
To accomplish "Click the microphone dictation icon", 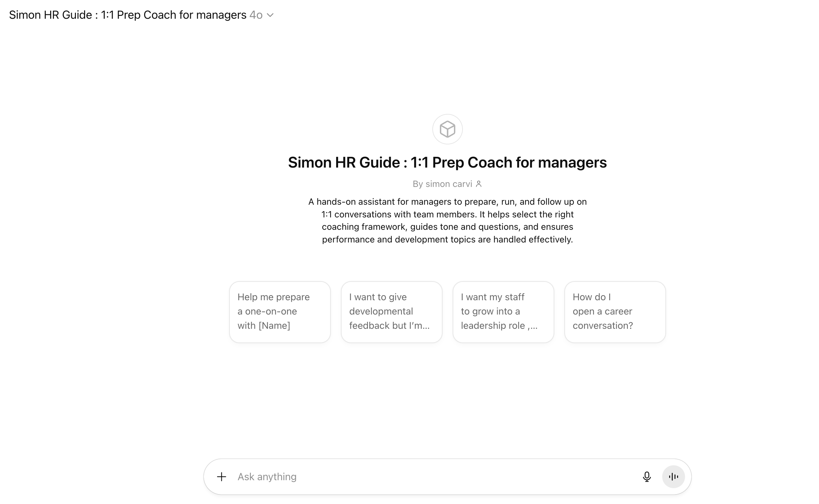I will pyautogui.click(x=646, y=477).
